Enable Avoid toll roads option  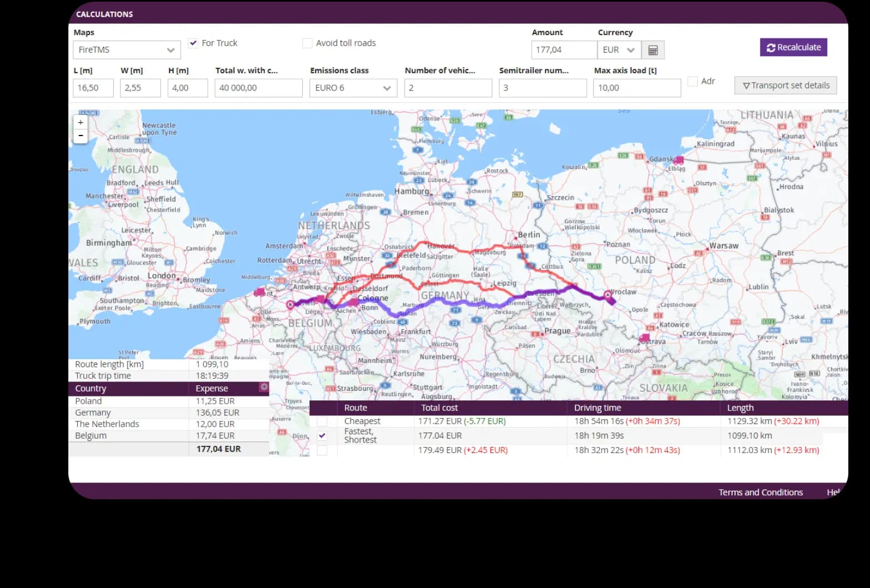click(307, 43)
